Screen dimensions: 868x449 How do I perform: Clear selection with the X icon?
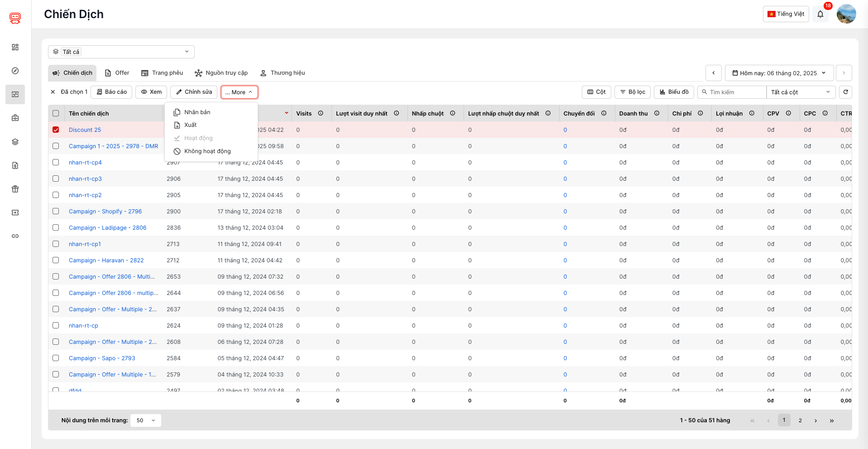pos(53,92)
